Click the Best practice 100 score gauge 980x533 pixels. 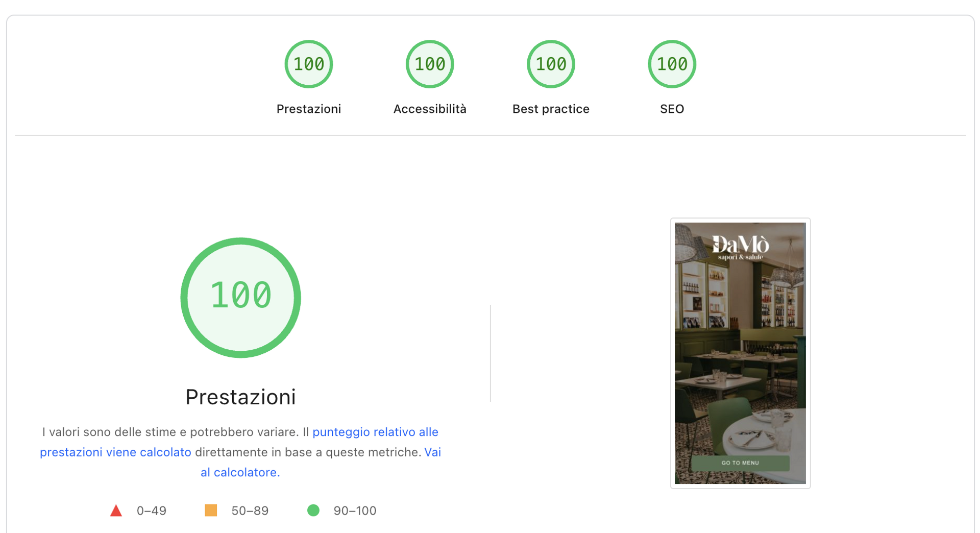tap(551, 64)
